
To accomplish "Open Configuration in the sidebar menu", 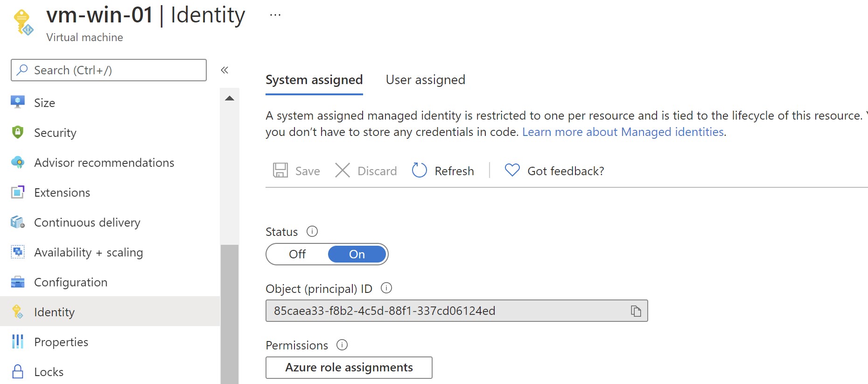I will tap(110, 282).
